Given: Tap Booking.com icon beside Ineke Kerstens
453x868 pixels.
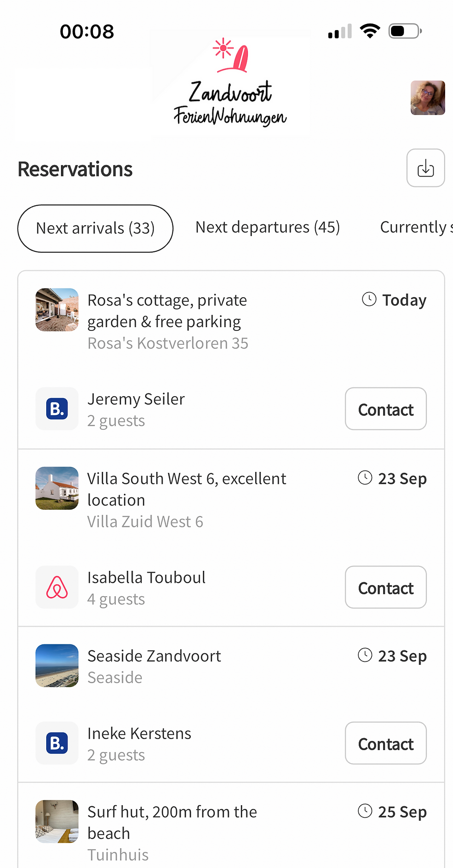Looking at the screenshot, I should click(x=57, y=743).
